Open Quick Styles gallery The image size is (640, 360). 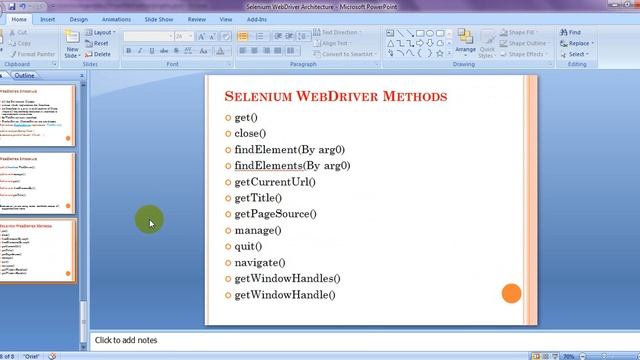487,44
